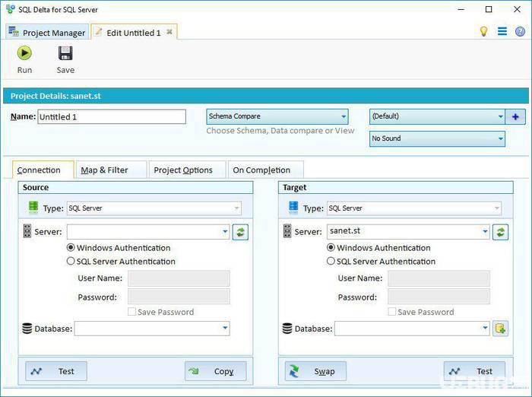Click the Source Password field
The height and width of the screenshot is (397, 532).
[x=179, y=297]
